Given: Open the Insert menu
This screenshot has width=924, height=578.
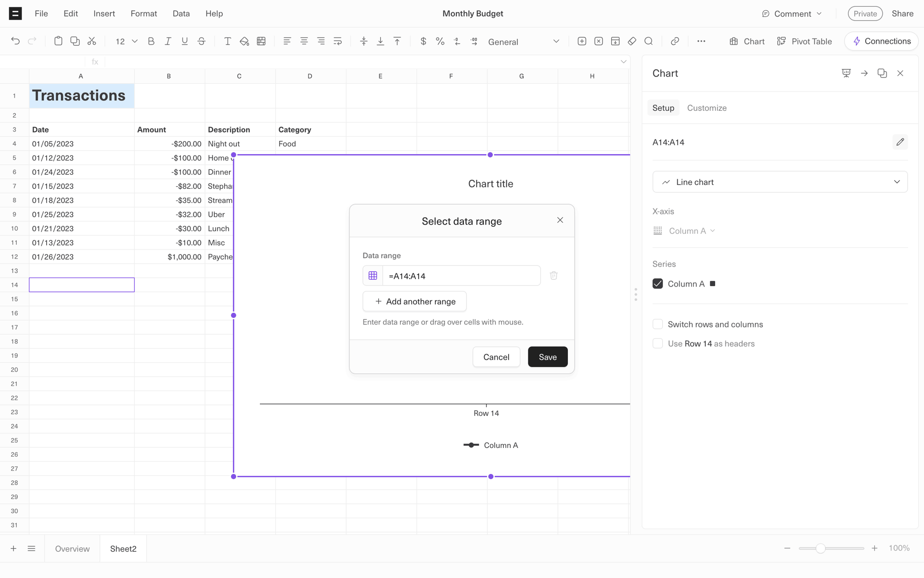Looking at the screenshot, I should coord(104,13).
